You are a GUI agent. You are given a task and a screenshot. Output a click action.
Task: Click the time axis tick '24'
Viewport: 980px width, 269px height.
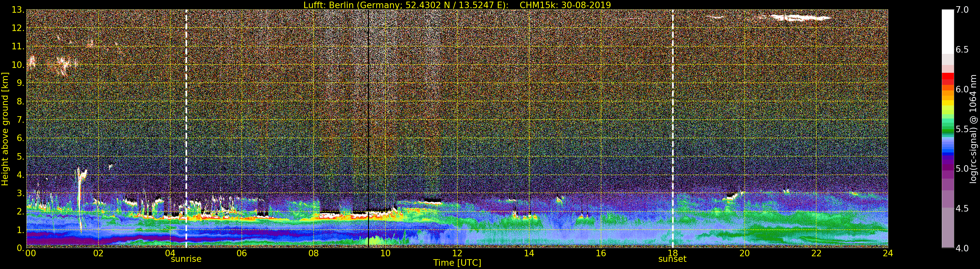[888, 253]
